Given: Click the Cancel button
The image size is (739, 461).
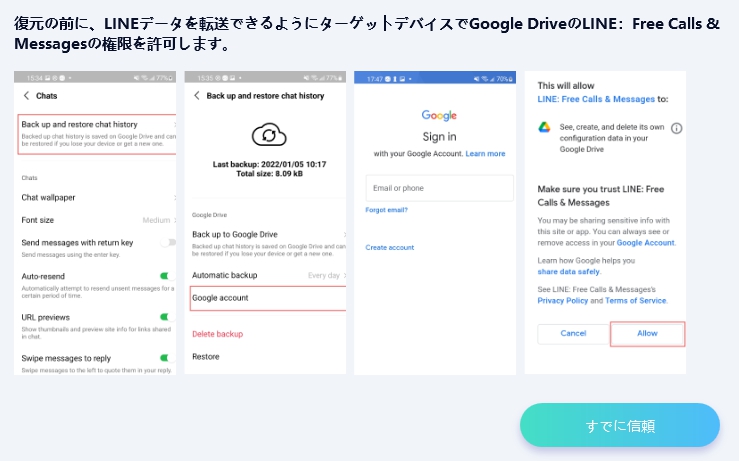Looking at the screenshot, I should (x=574, y=334).
